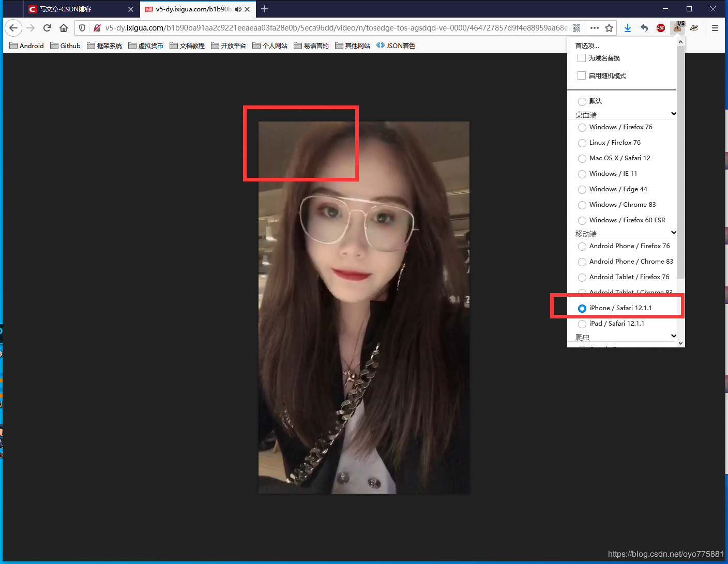Viewport: 728px width, 564px height.
Task: Mute the audio on the ixigua tab
Action: 238,9
